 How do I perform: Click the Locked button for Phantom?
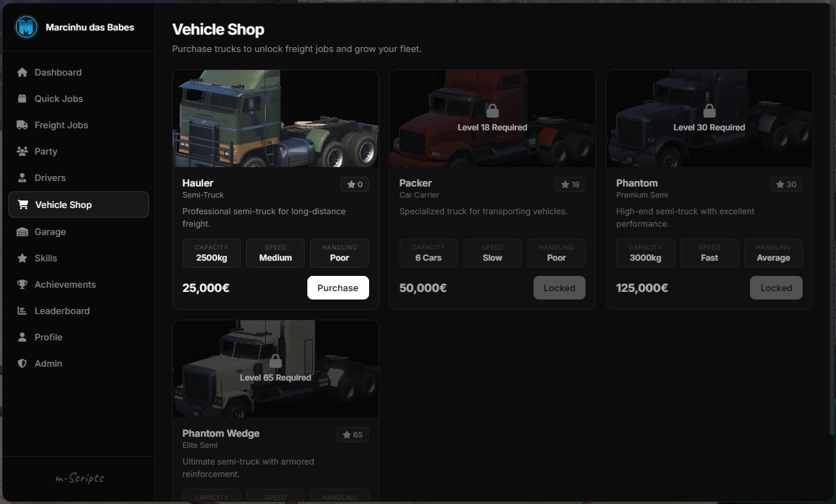click(x=776, y=288)
